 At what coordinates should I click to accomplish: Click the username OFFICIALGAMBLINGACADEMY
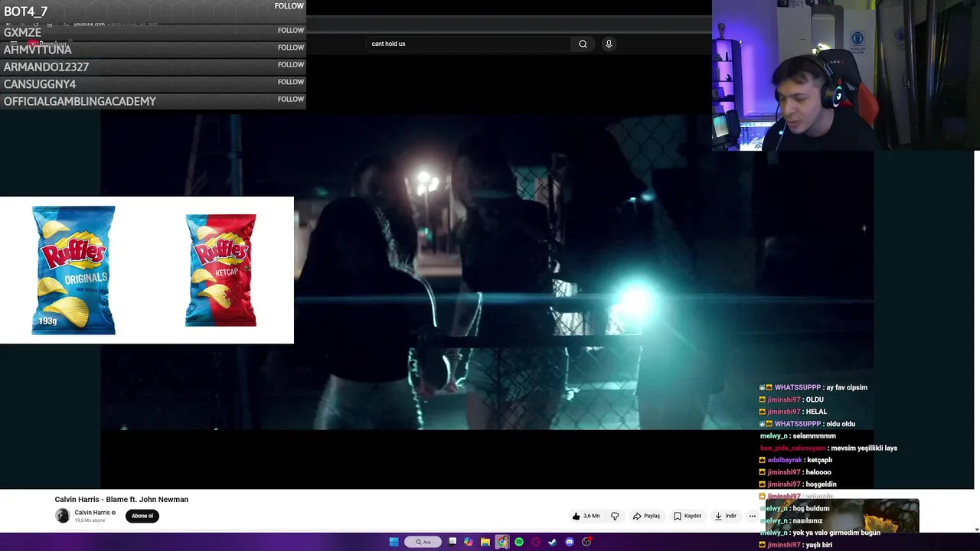tap(80, 101)
